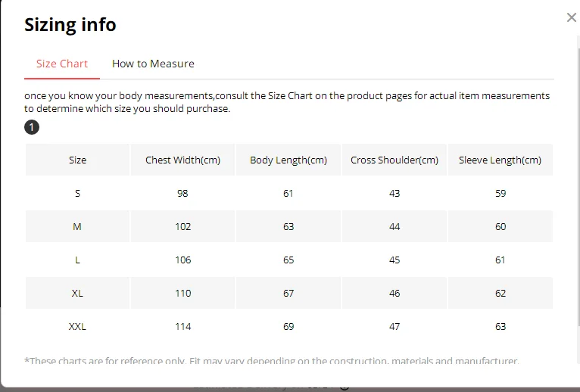Click the sleeve length value 63

(500, 326)
